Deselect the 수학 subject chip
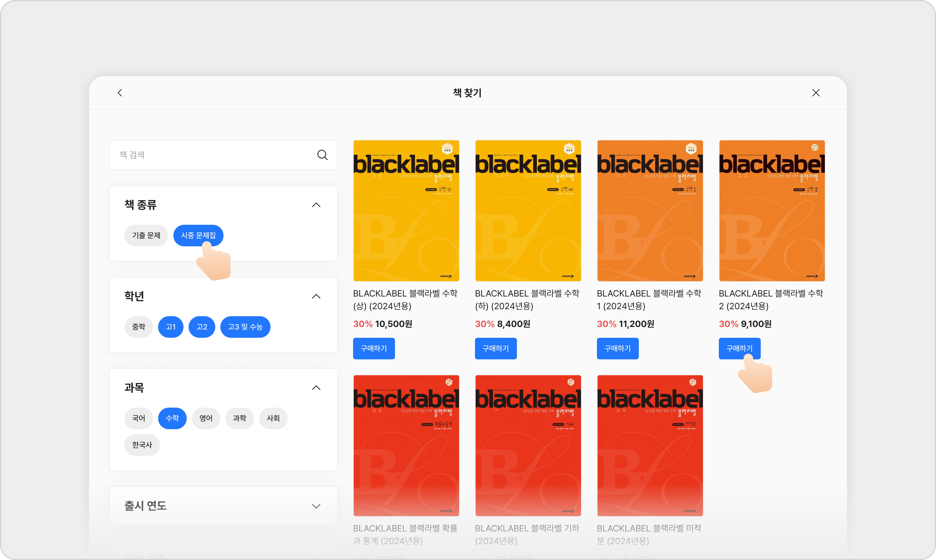The height and width of the screenshot is (560, 936). (x=172, y=418)
